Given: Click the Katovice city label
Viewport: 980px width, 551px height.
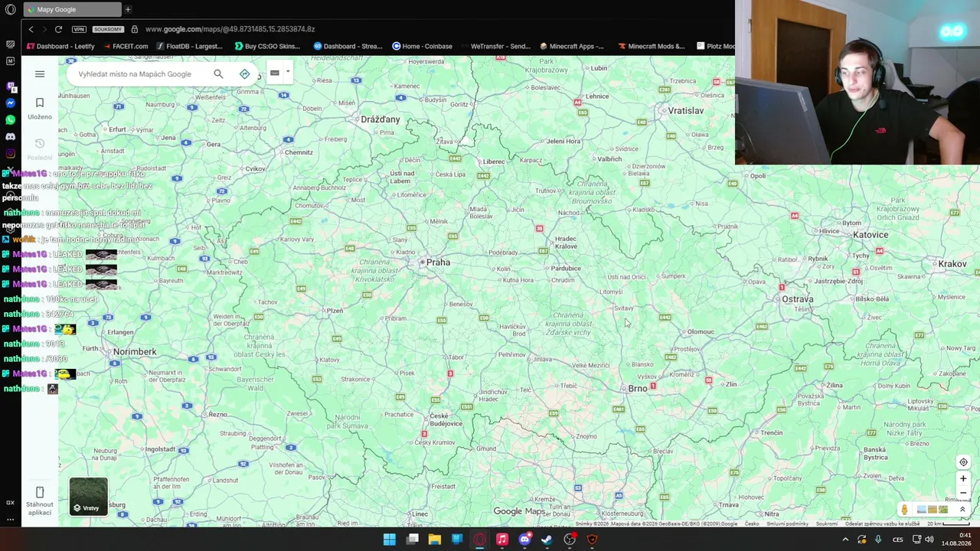Looking at the screenshot, I should pyautogui.click(x=871, y=235).
